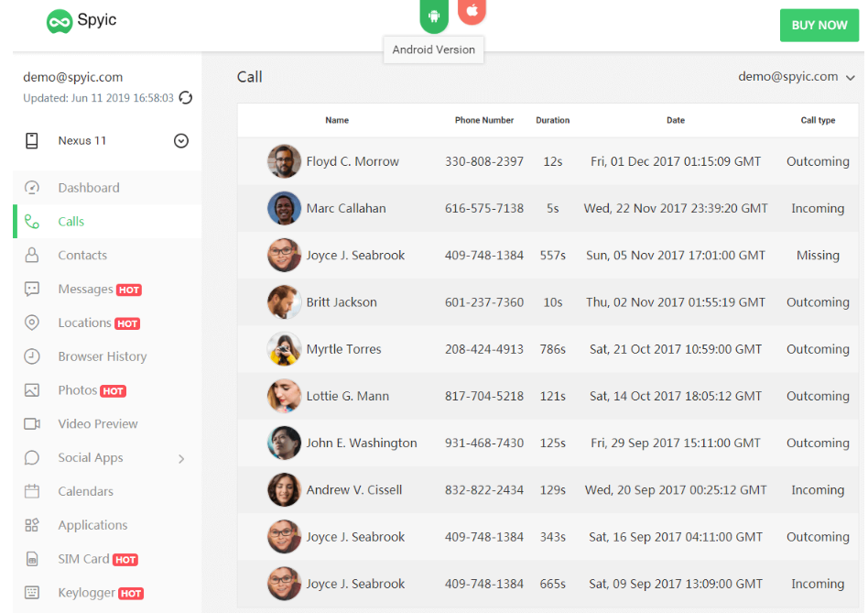Open the demo@spyic.com account dropdown
Image resolution: width=868 pixels, height=613 pixels.
pos(797,77)
